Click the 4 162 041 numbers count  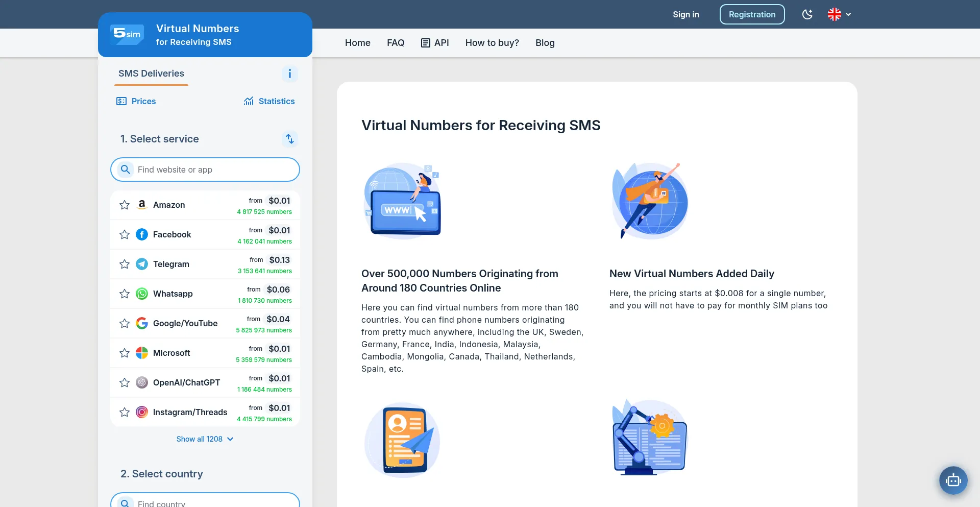pos(264,242)
